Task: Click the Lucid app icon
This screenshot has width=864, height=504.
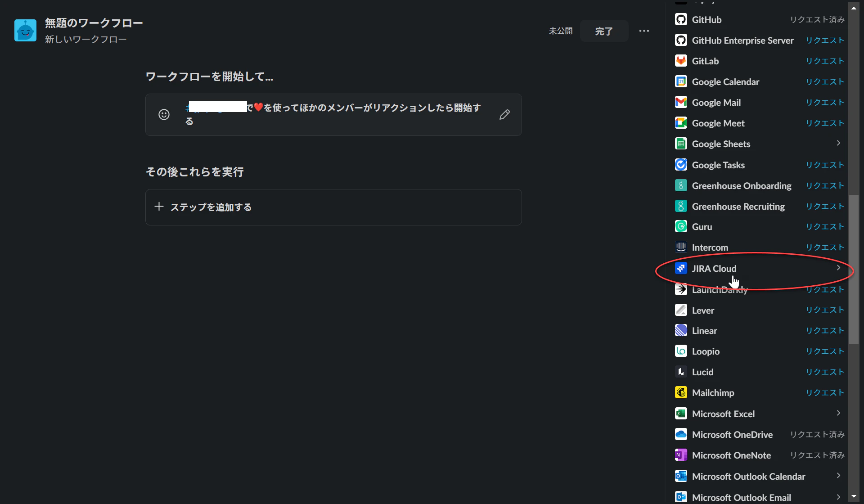Action: click(x=681, y=372)
